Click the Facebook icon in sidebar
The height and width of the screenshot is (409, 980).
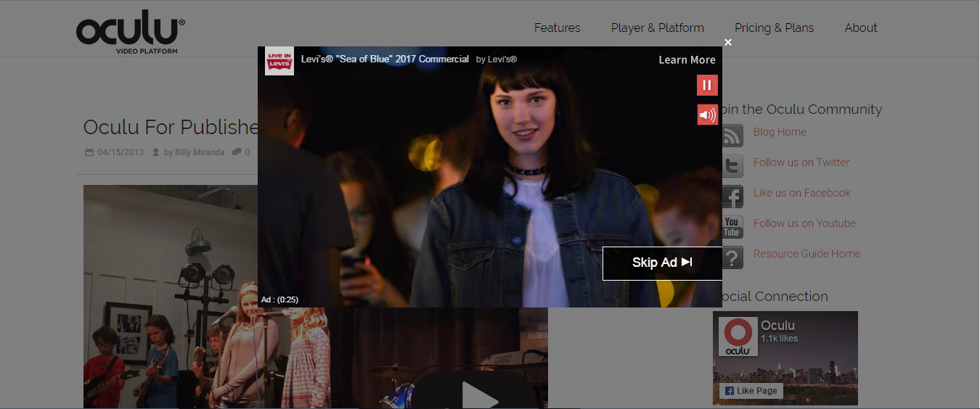point(732,197)
